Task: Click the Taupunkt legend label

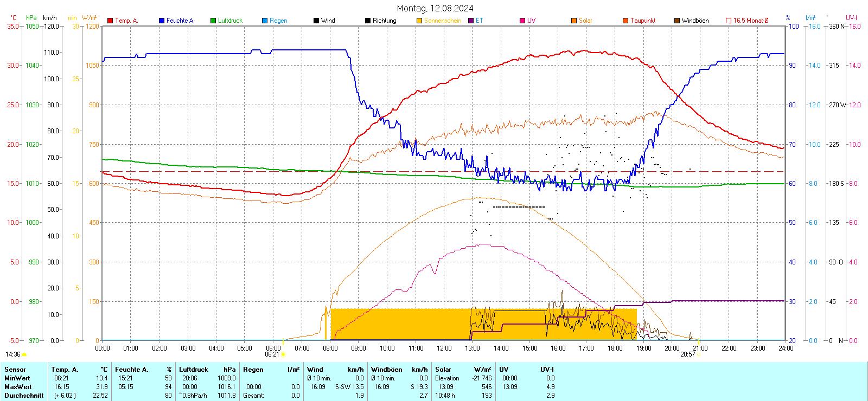Action: tap(643, 21)
